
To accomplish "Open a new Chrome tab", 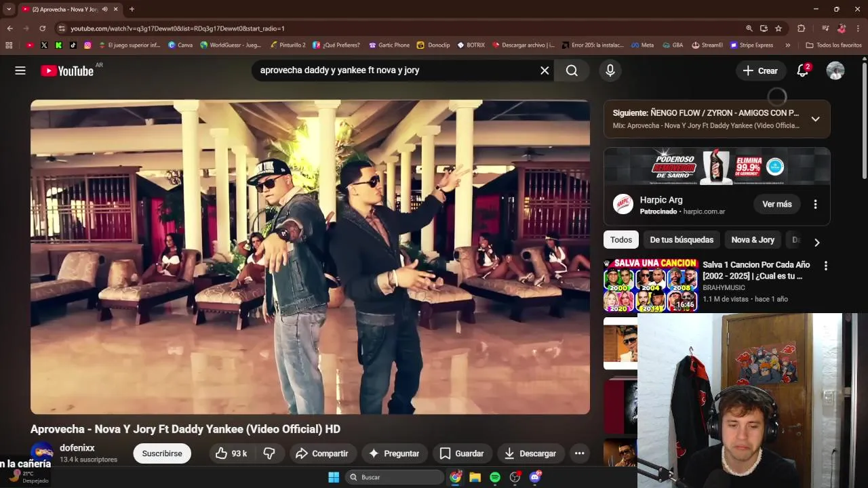I will point(132,9).
